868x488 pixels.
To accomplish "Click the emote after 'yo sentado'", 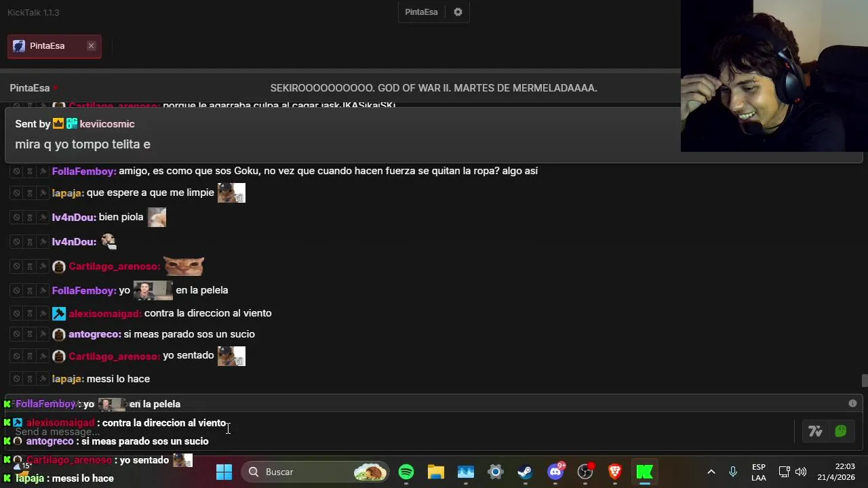I will point(231,356).
